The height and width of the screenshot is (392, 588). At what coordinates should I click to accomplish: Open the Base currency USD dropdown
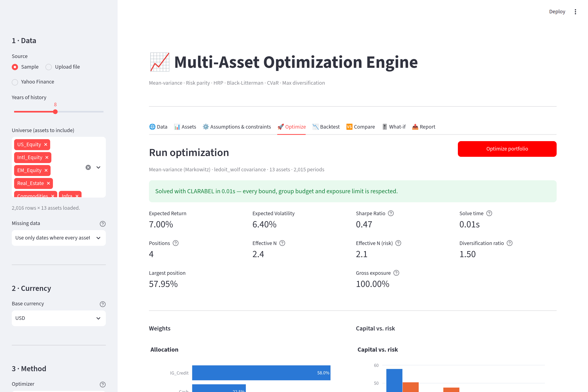tap(59, 318)
